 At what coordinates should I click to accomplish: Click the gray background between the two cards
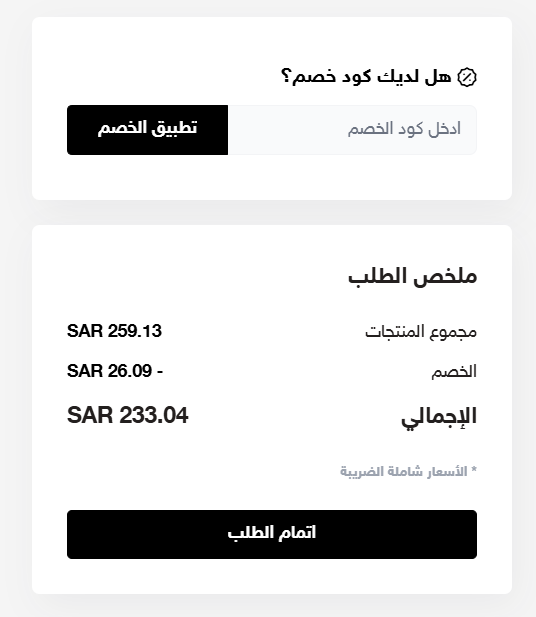[272, 212]
